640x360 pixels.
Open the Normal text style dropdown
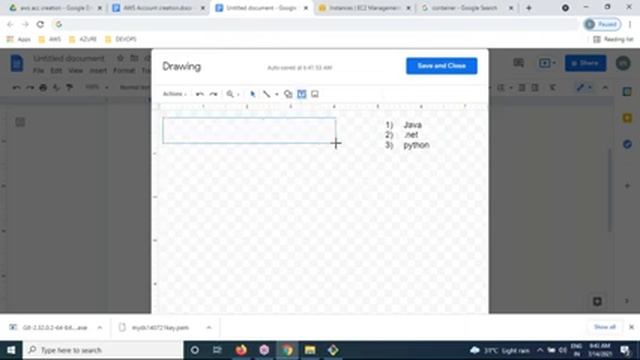pos(135,87)
